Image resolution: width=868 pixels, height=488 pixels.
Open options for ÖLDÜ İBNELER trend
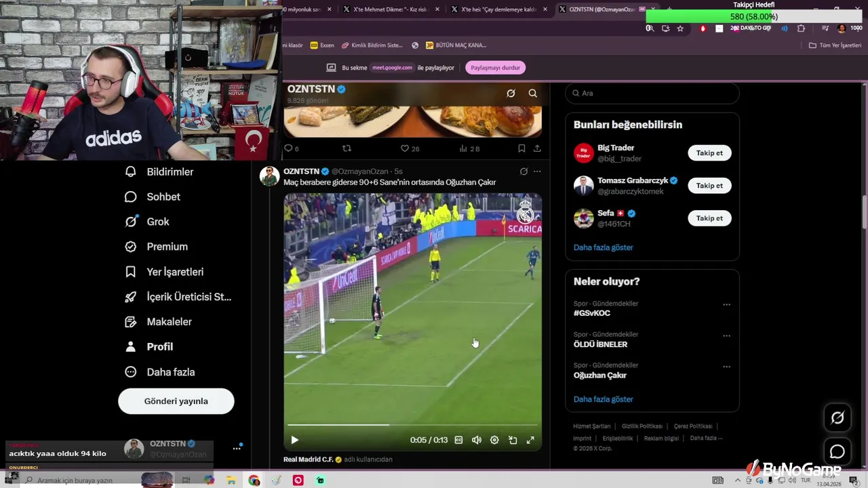pyautogui.click(x=726, y=335)
